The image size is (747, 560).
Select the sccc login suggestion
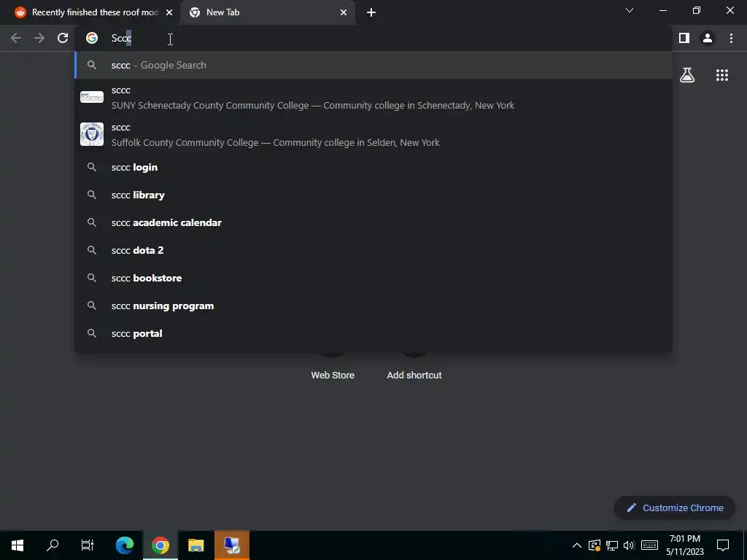pos(373,167)
